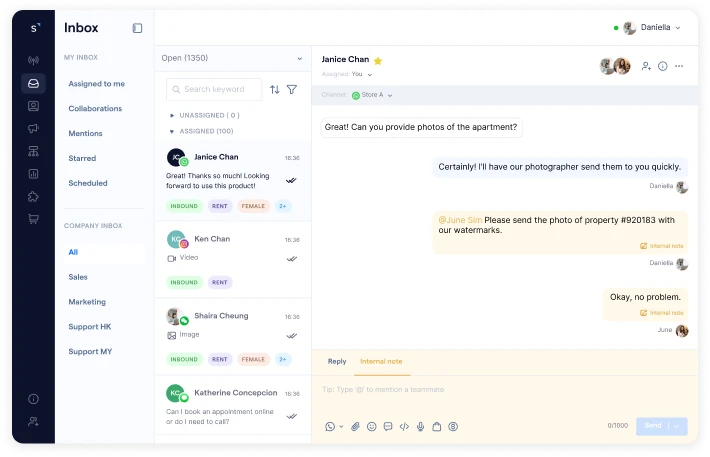Open Assigned to me inbox

[x=96, y=84]
